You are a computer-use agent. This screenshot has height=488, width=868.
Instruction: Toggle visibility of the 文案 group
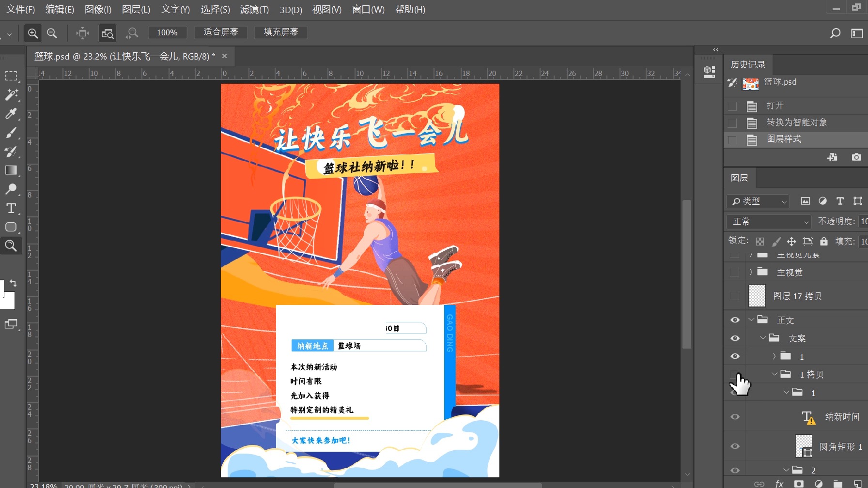click(x=734, y=338)
